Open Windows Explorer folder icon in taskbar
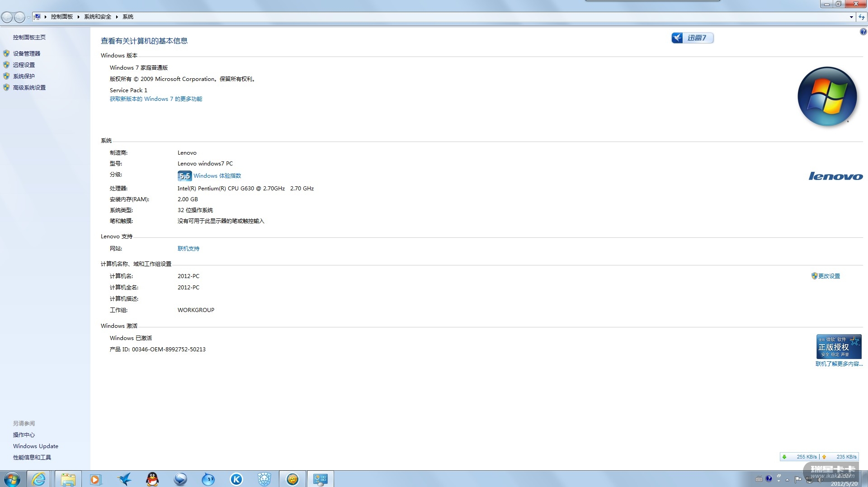Viewport: 868px width, 487px height. (x=68, y=479)
